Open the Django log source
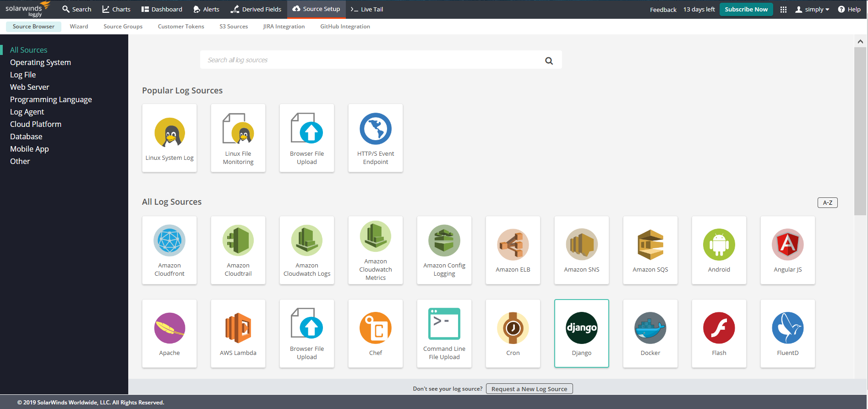 click(x=582, y=333)
